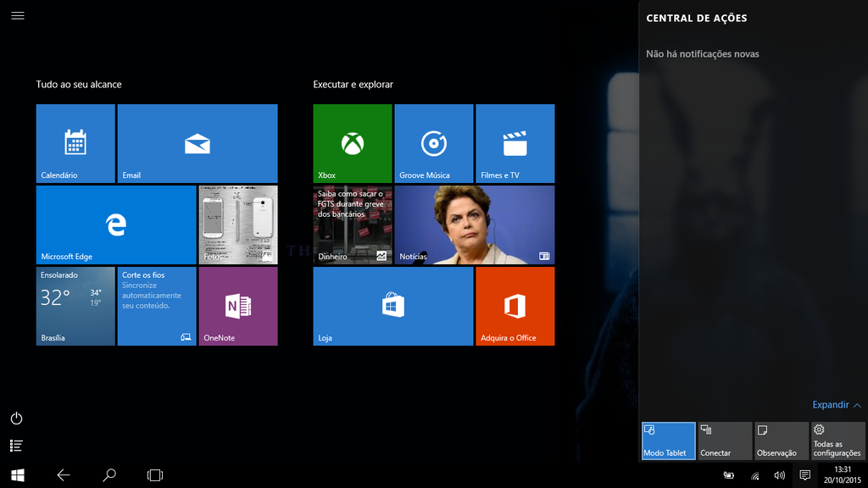Screen dimensions: 868x488
Task: Open the Fotos tile
Action: tap(238, 225)
